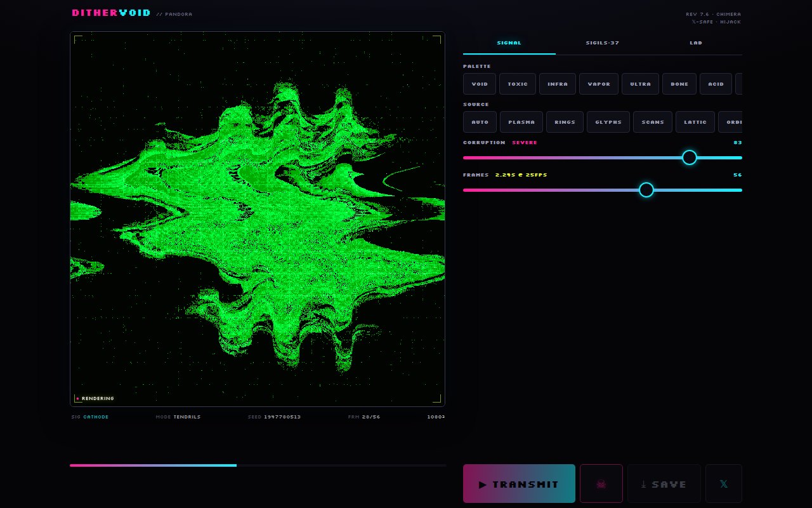Click the green rendered canvas preview
812x508 pixels.
point(258,219)
